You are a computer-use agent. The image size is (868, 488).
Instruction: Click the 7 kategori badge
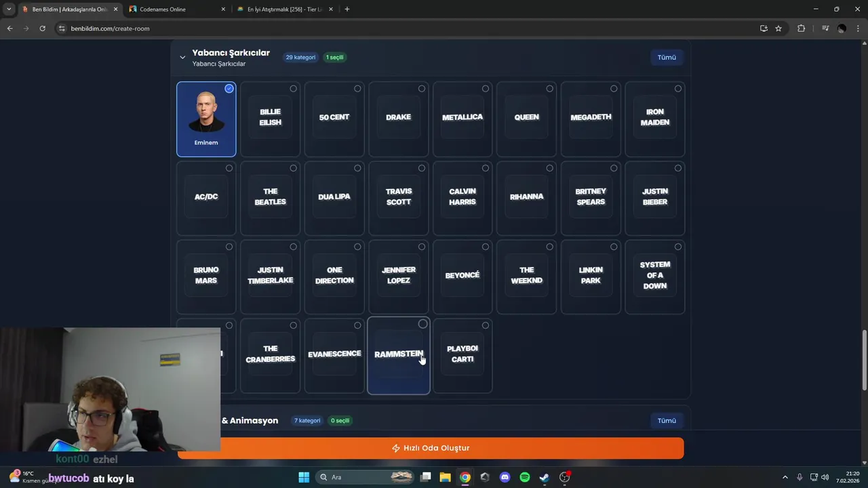click(307, 421)
